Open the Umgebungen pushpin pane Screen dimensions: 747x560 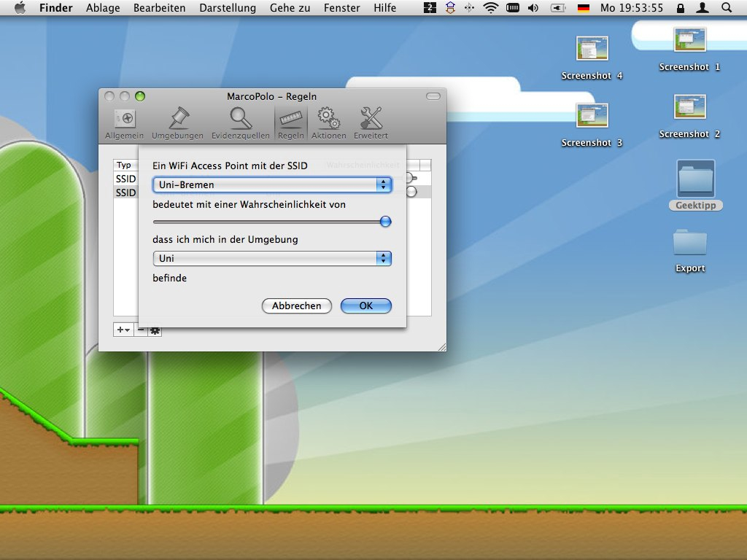click(178, 124)
